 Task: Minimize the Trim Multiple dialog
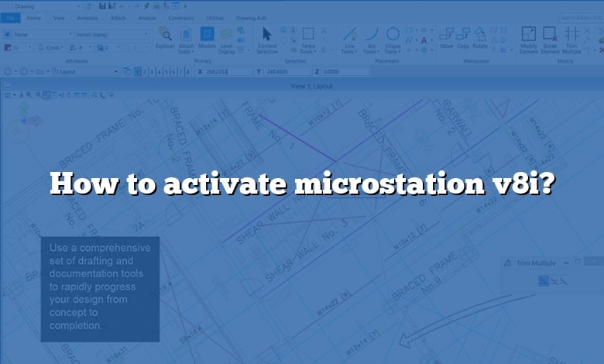566,263
